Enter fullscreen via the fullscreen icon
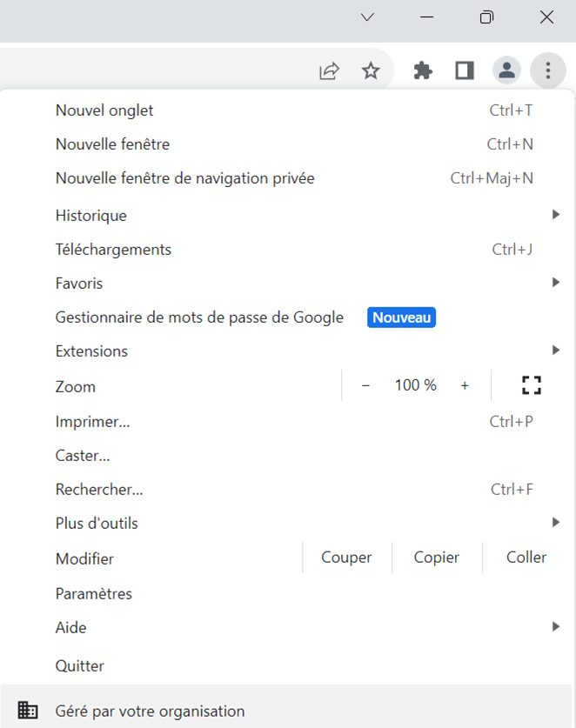576x728 pixels. coord(531,384)
